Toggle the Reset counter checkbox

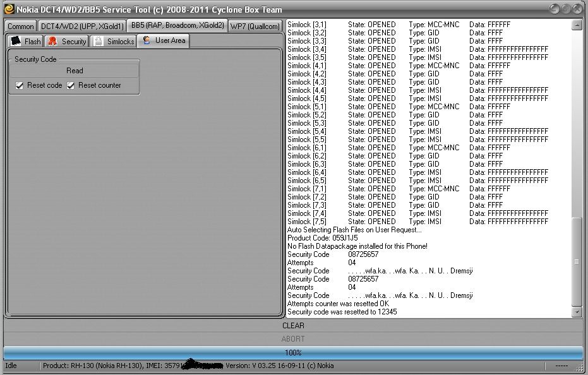(x=71, y=85)
